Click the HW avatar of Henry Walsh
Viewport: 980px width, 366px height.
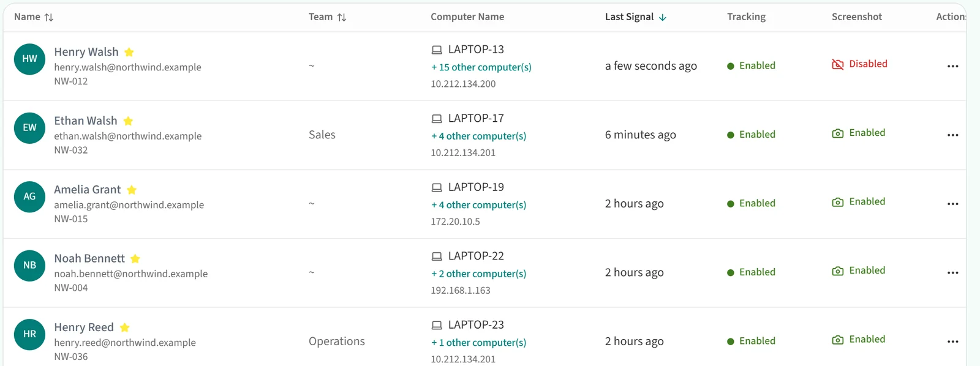coord(29,59)
